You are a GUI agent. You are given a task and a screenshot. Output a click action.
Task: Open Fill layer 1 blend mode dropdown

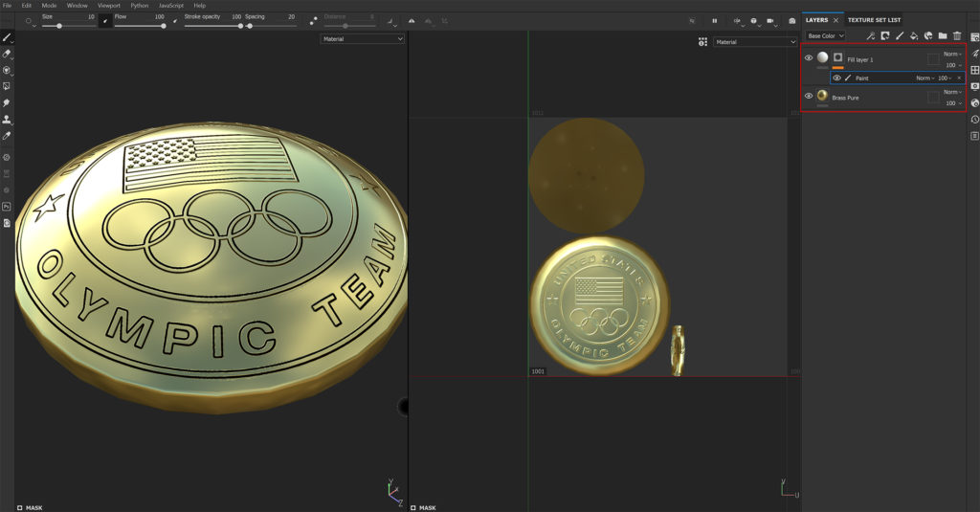(x=952, y=54)
